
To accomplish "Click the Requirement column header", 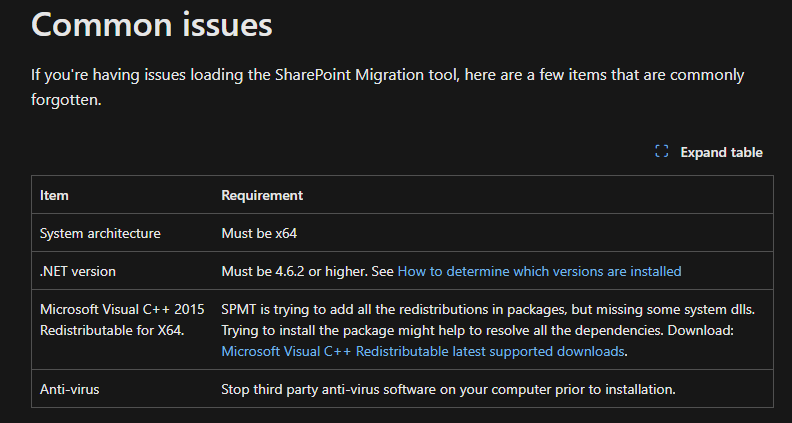I will (262, 195).
